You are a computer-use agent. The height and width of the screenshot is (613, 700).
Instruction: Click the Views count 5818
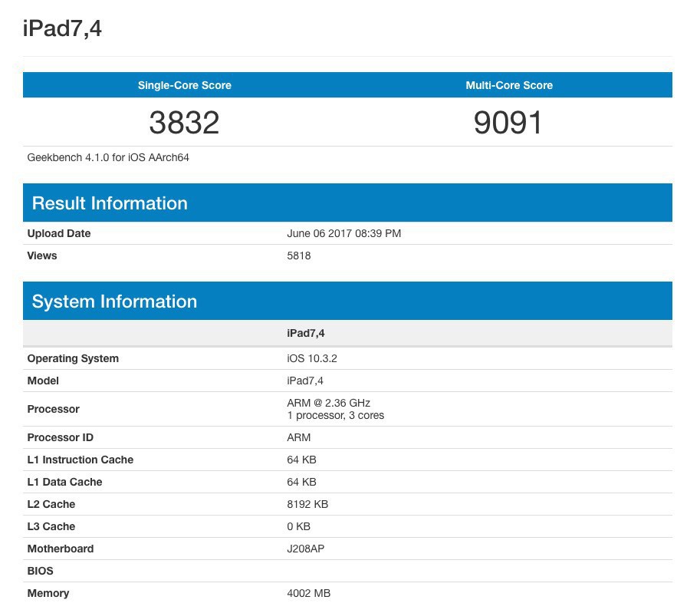coord(299,255)
